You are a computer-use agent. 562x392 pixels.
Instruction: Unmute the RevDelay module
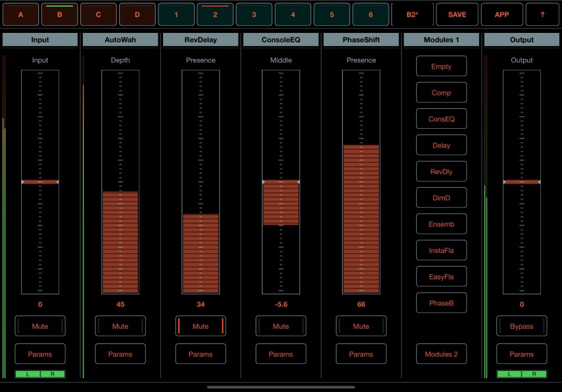click(x=200, y=326)
